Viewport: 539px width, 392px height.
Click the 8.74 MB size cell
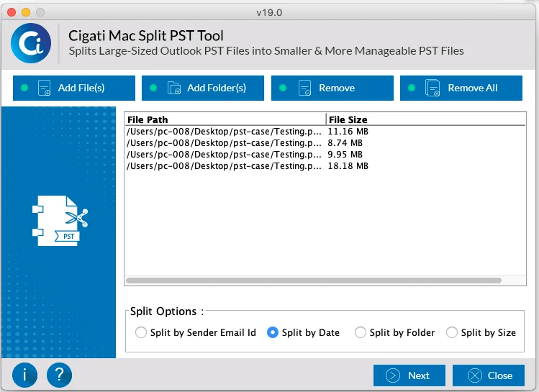pos(345,143)
